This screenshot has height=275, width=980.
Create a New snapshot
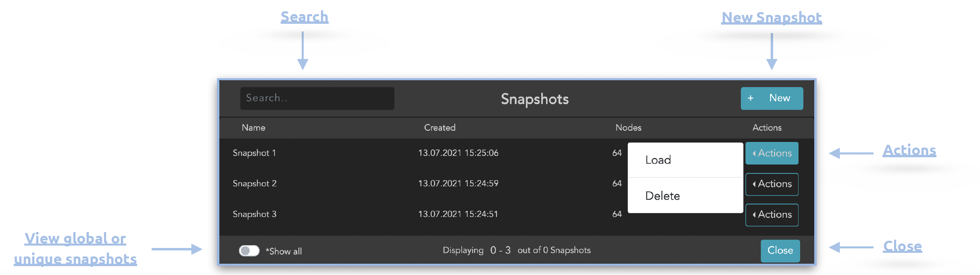tap(771, 98)
